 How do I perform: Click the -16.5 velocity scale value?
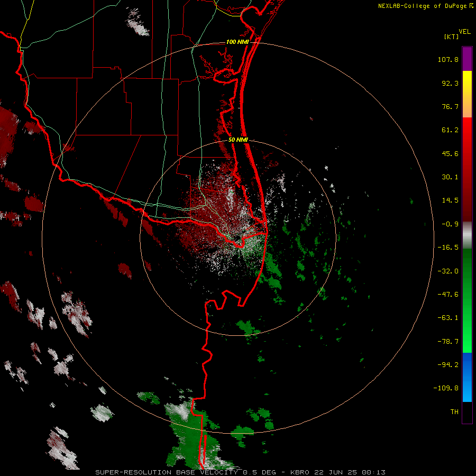(x=448, y=248)
